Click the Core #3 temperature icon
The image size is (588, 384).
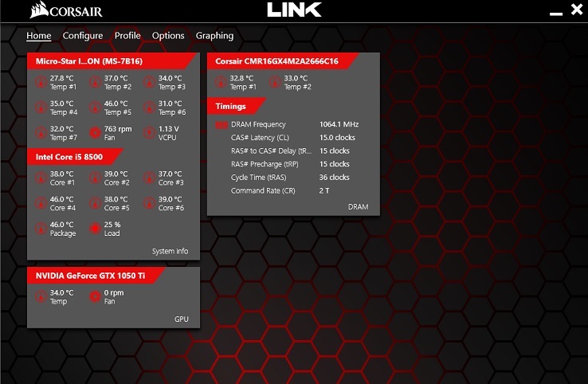pyautogui.click(x=149, y=178)
